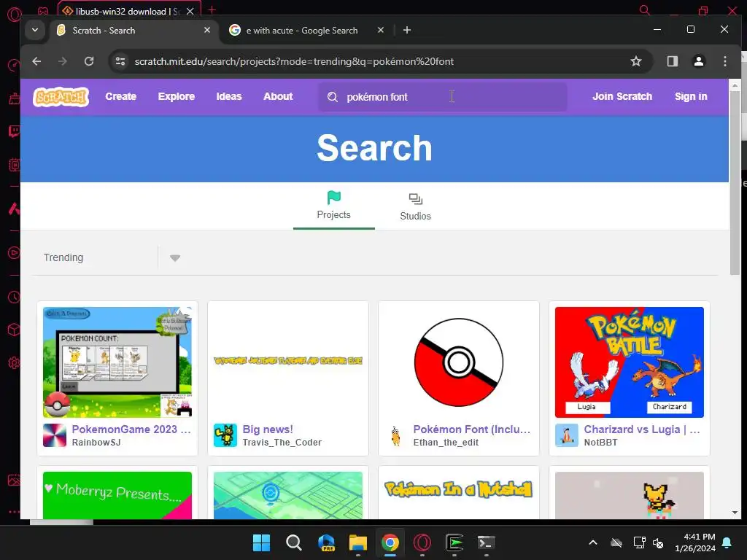Open PokemonGame 2023 project thumbnail

click(x=117, y=362)
